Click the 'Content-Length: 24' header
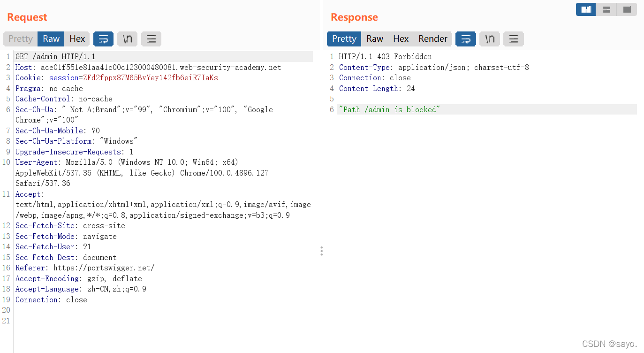 tap(377, 88)
